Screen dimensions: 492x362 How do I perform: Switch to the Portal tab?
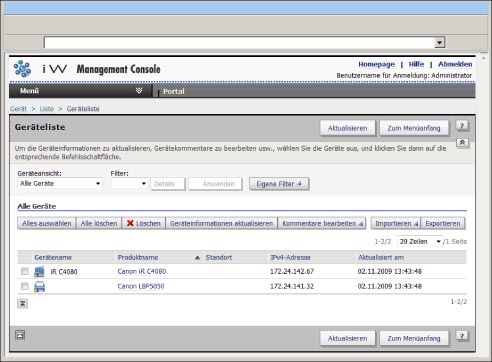coord(174,91)
